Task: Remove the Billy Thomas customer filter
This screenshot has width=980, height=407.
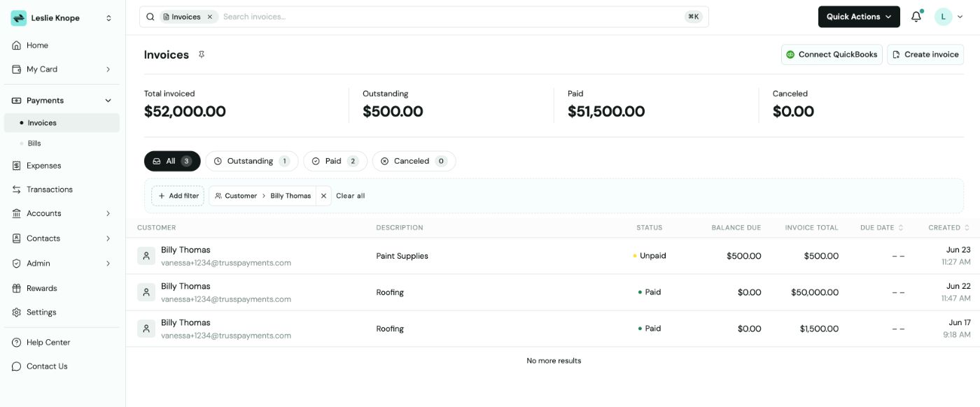Action: click(x=323, y=196)
